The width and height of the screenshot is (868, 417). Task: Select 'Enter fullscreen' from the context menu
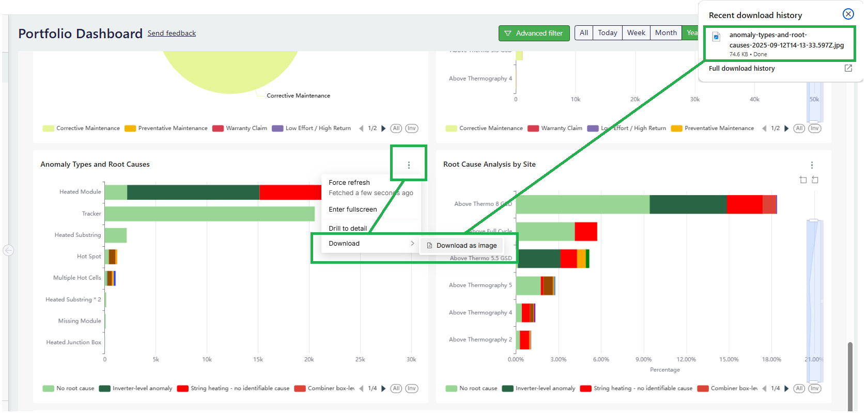353,210
